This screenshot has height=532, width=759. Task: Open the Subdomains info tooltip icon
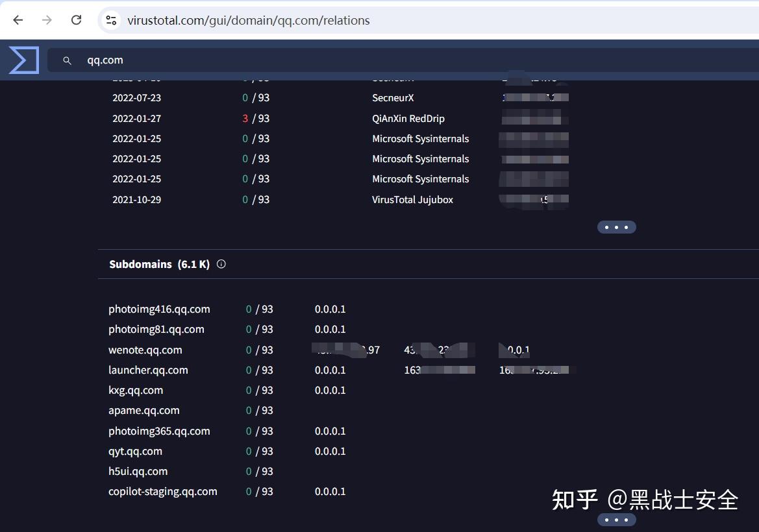click(x=221, y=264)
